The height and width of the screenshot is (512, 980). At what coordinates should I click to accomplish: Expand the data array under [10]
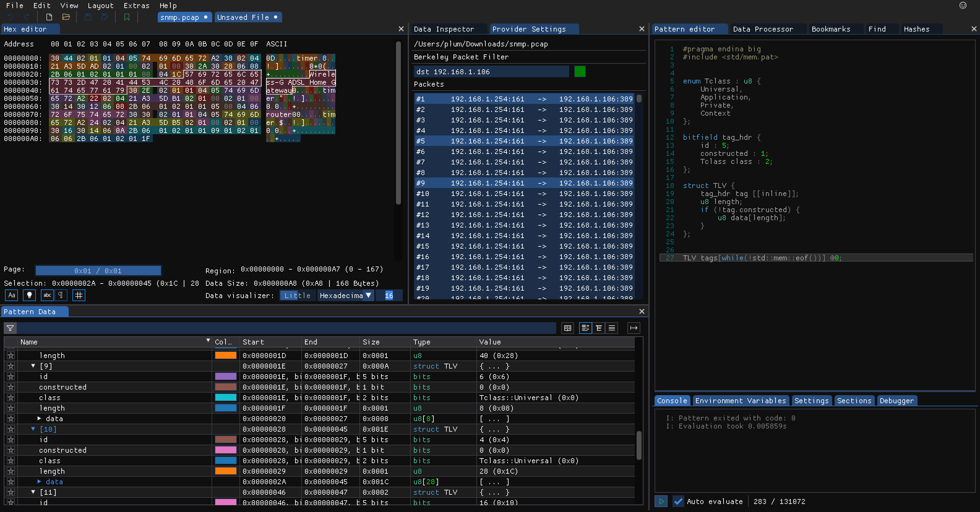pos(39,482)
